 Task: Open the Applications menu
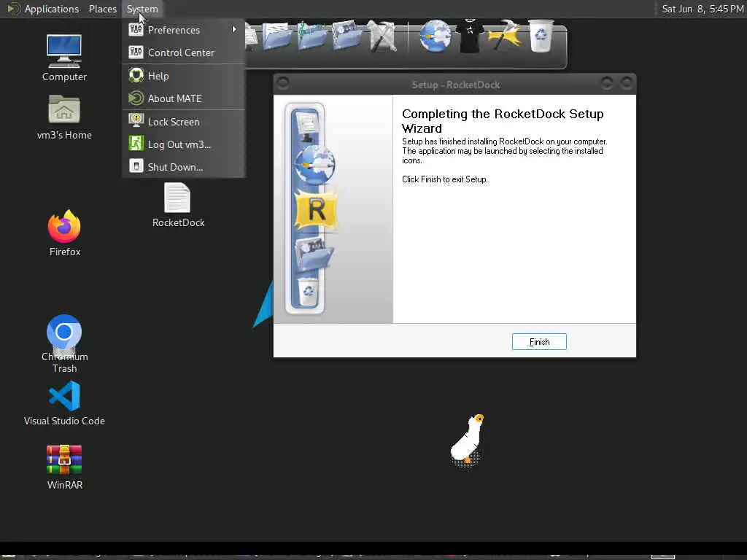52,9
